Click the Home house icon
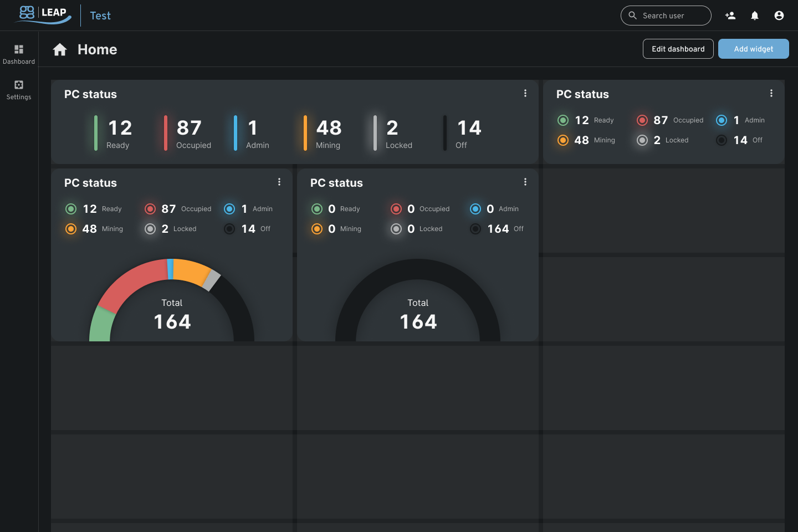Screen dimensions: 798x532 coord(60,50)
